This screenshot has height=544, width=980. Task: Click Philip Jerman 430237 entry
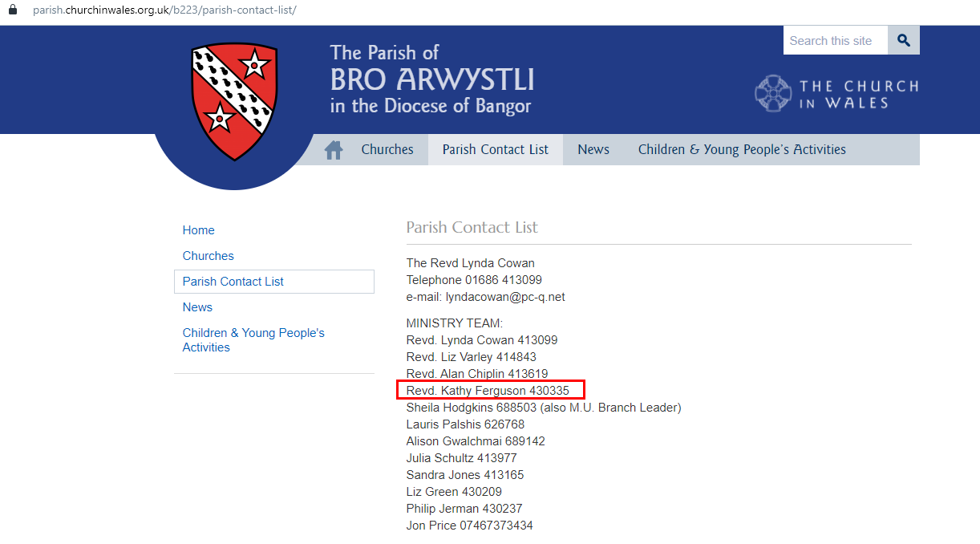pos(464,509)
